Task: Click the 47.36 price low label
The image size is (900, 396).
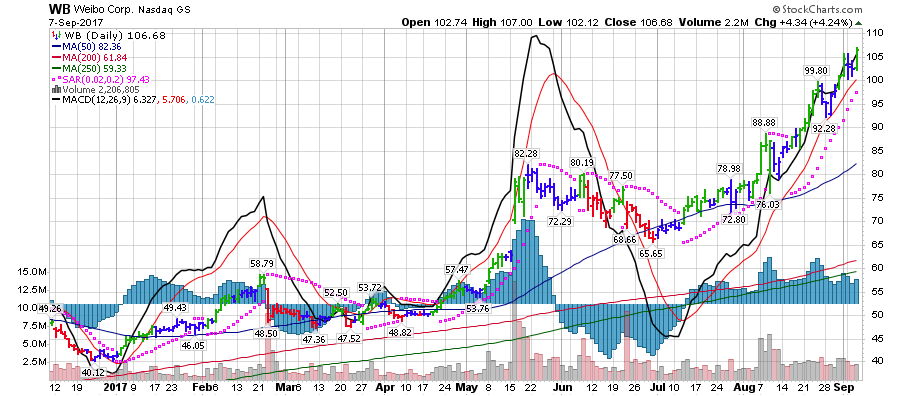Action: pos(315,339)
